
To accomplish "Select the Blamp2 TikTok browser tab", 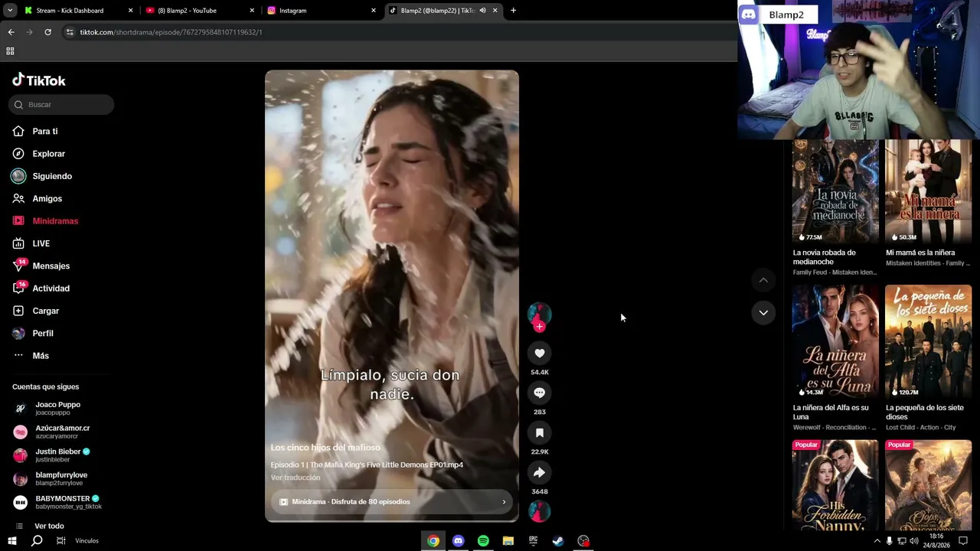I will pos(443,11).
